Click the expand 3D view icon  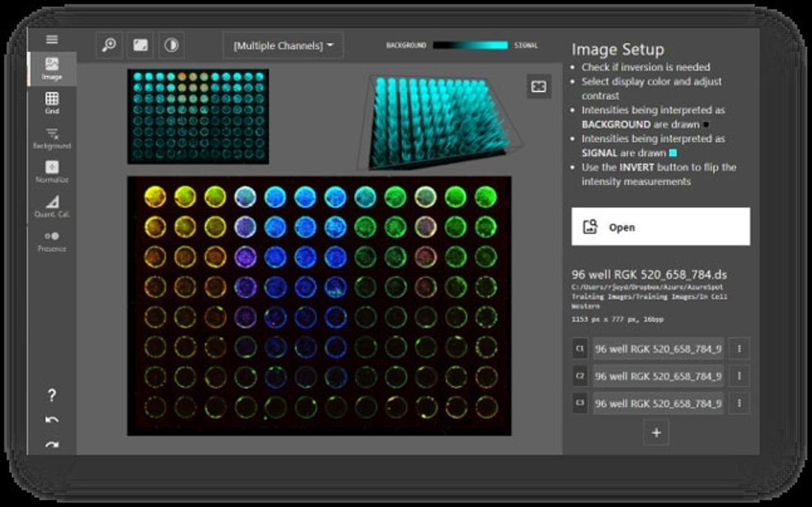[538, 87]
